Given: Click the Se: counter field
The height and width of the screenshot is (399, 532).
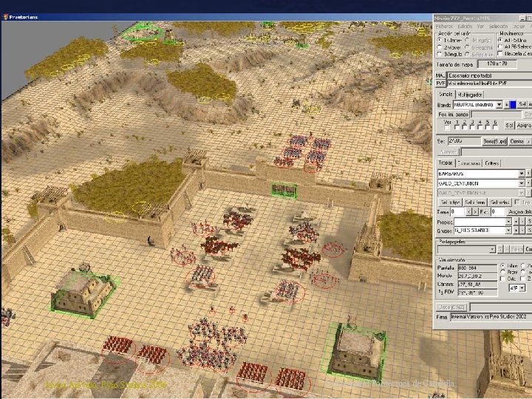Looking at the screenshot, I should click(465, 141).
